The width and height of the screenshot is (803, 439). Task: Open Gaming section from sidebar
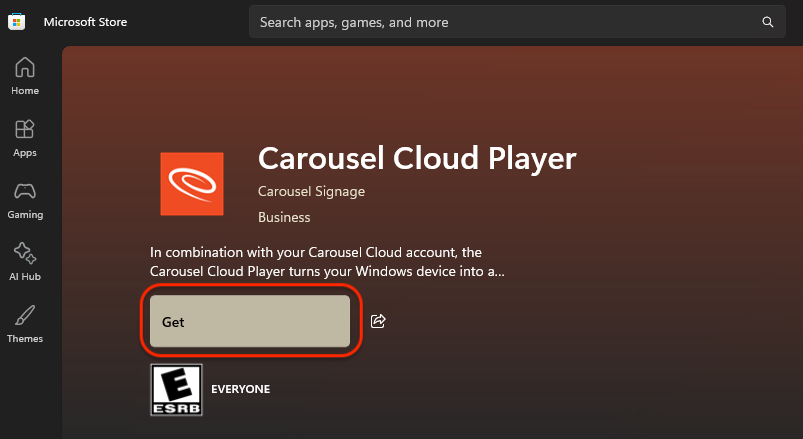[x=25, y=200]
